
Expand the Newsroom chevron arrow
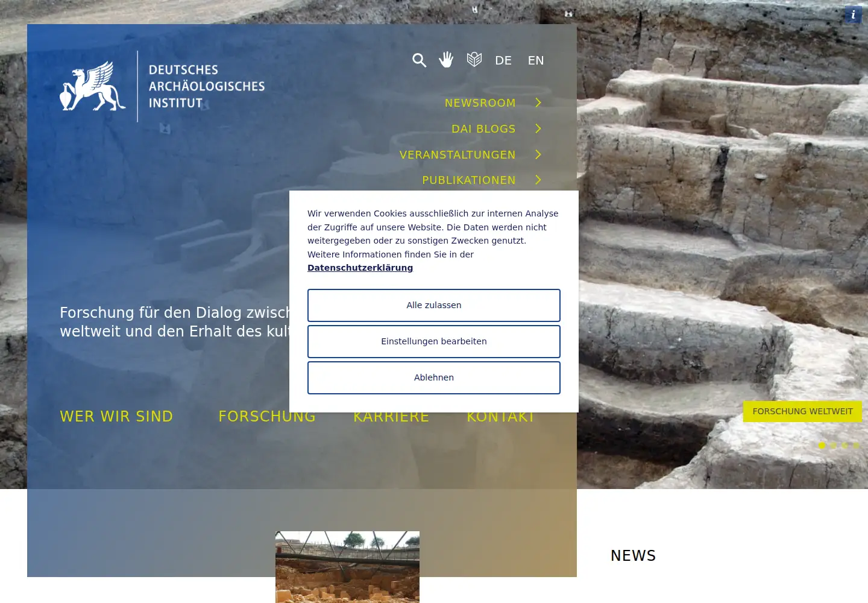538,103
